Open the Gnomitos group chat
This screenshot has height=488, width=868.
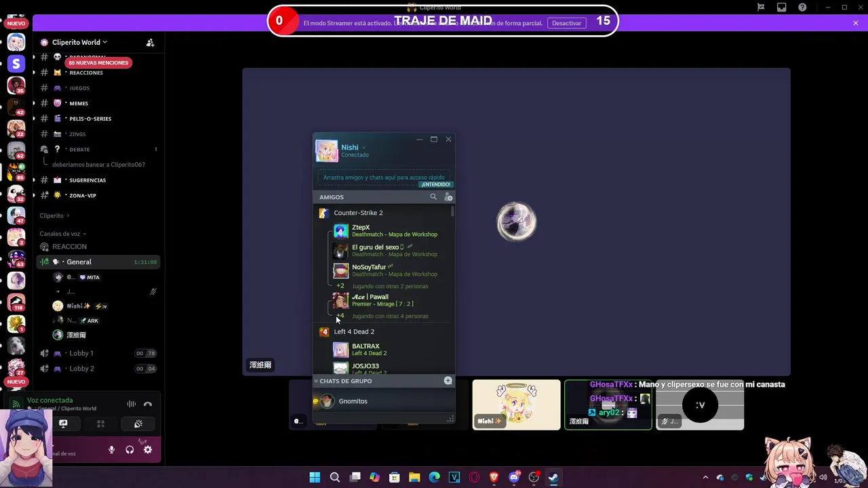click(x=383, y=401)
